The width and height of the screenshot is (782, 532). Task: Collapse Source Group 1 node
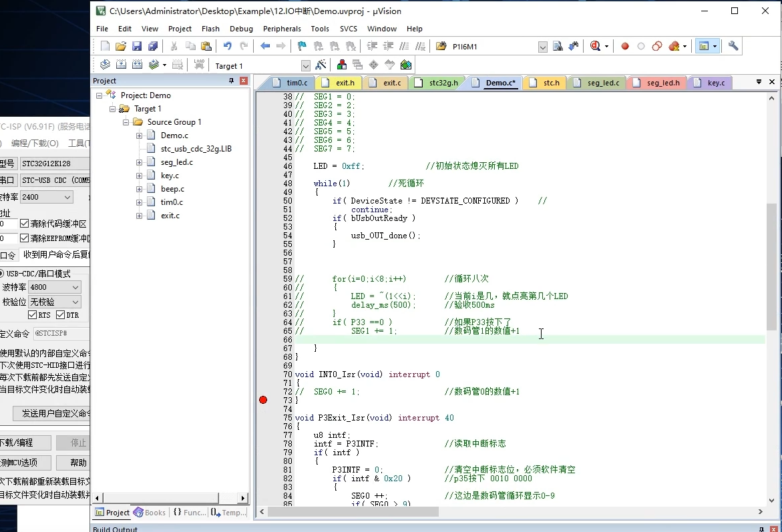click(x=126, y=122)
